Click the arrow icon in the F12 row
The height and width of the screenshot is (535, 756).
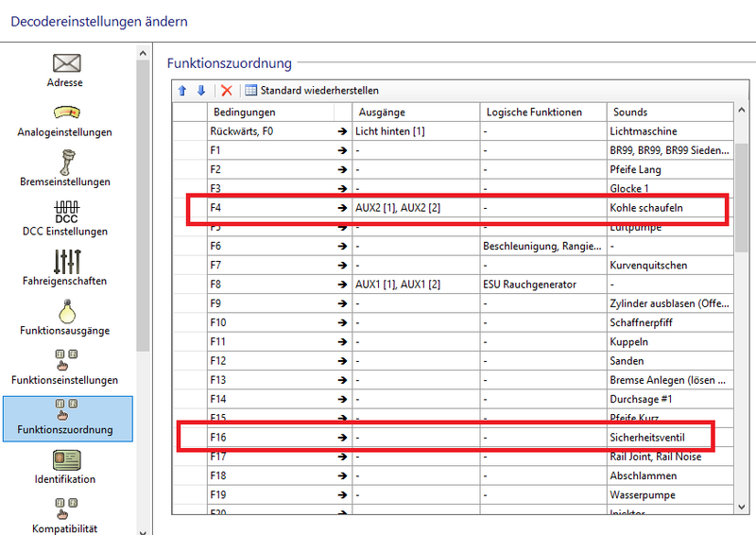[342, 361]
